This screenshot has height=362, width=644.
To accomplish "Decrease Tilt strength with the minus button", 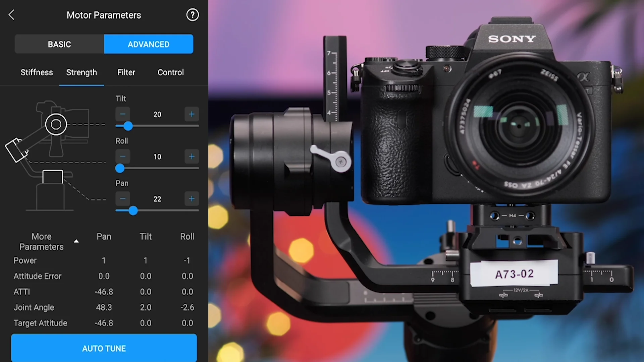I will [123, 114].
